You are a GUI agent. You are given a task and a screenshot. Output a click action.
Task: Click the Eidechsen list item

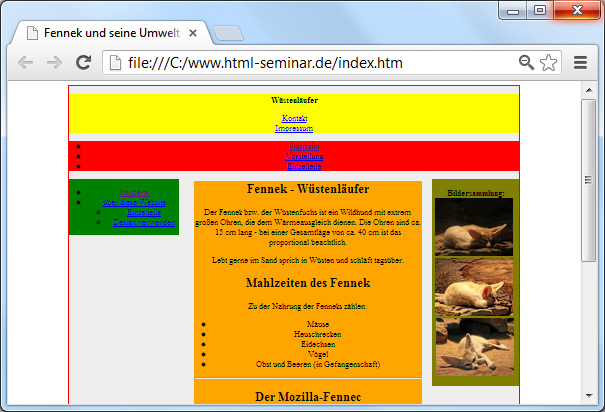(318, 344)
